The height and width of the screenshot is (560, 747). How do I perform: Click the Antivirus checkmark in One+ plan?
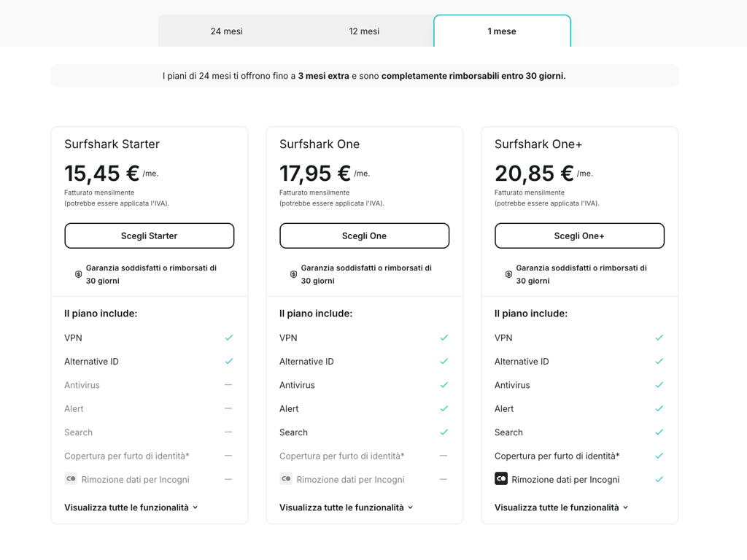pos(659,385)
